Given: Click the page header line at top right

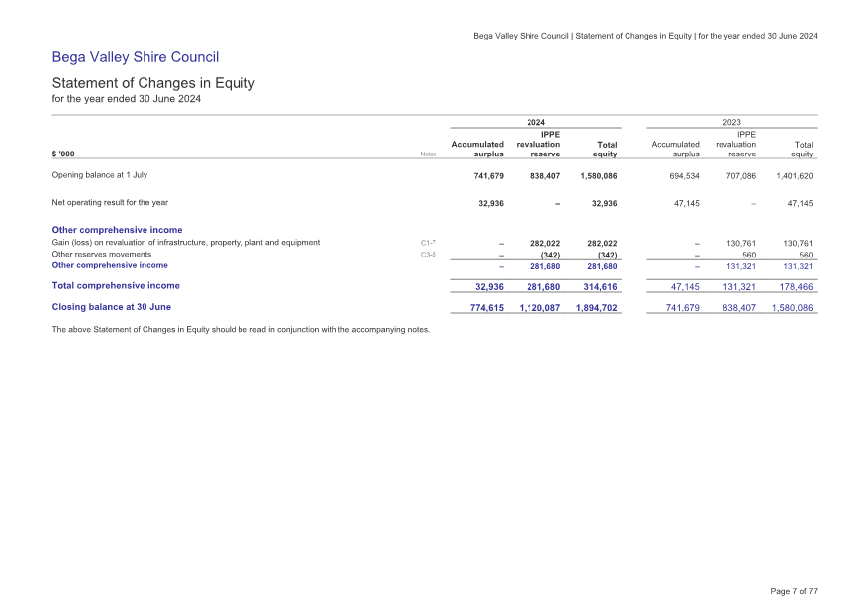Looking at the screenshot, I should click(x=645, y=36).
